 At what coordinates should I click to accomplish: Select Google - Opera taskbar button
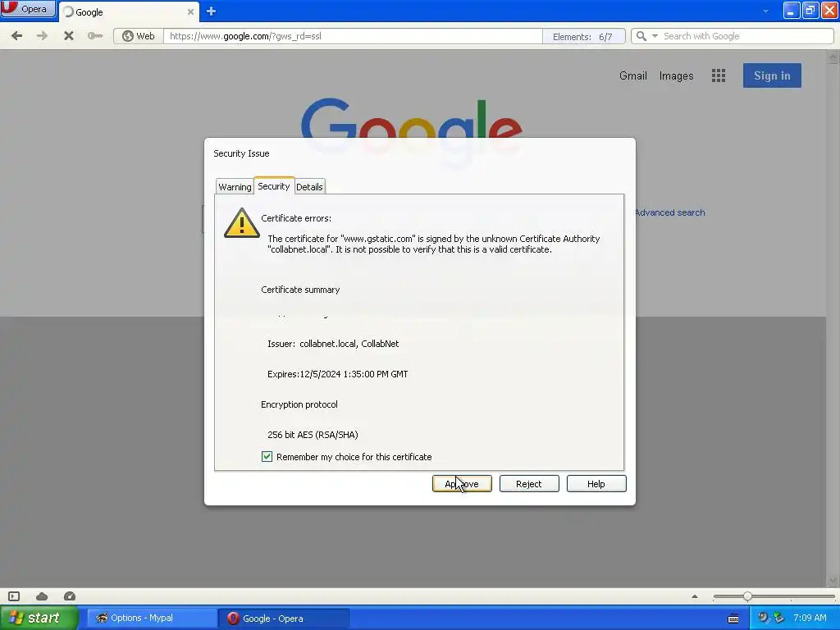[284, 619]
